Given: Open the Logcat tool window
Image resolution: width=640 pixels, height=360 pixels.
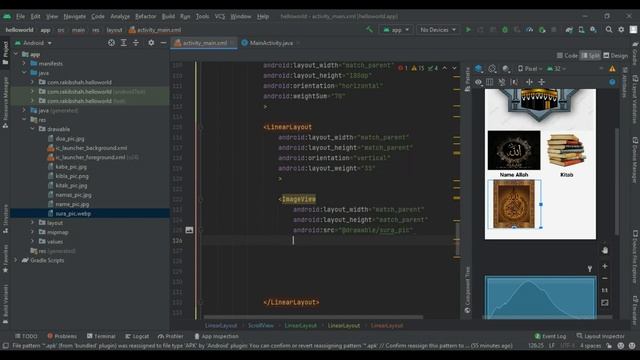Looking at the screenshot, I should click(137, 336).
